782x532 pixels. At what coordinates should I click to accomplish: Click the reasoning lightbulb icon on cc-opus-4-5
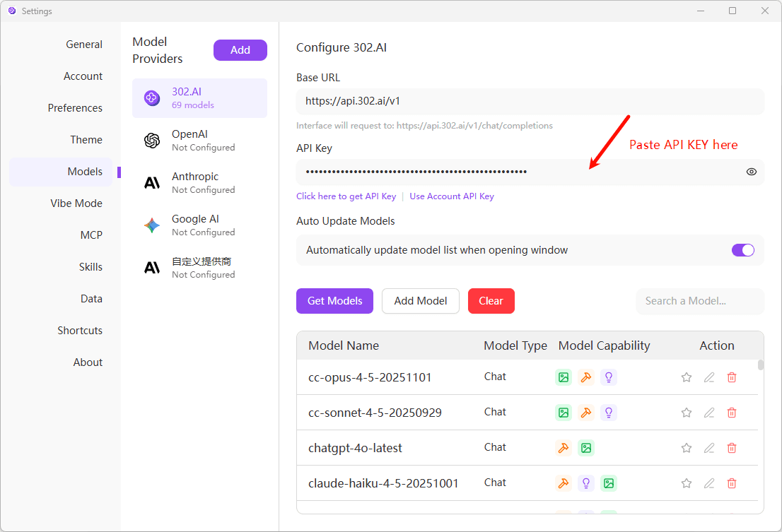click(609, 377)
